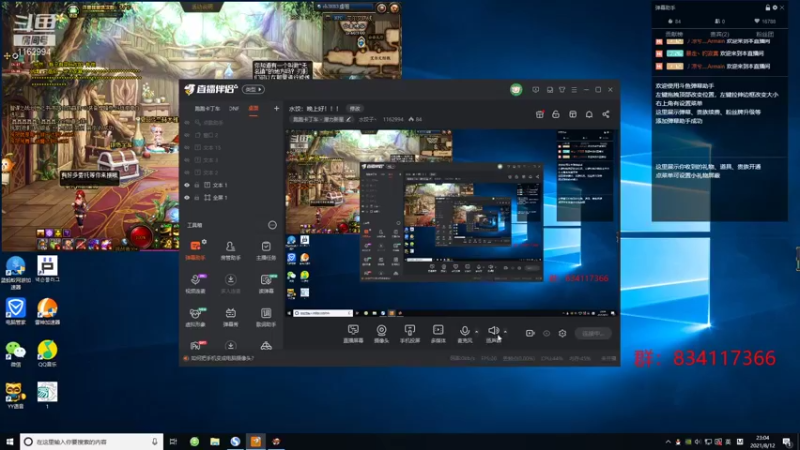800x450 pixels.
Task: Click the user avatar in companion title bar
Action: (516, 90)
